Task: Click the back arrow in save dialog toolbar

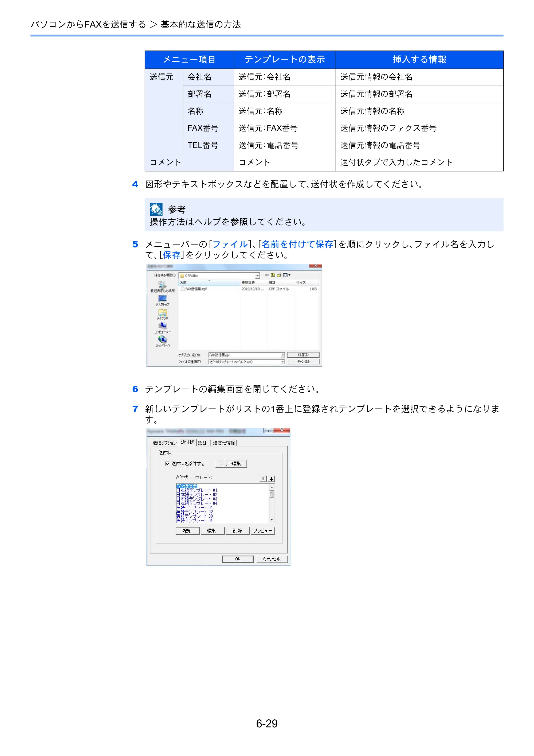Action: point(267,275)
